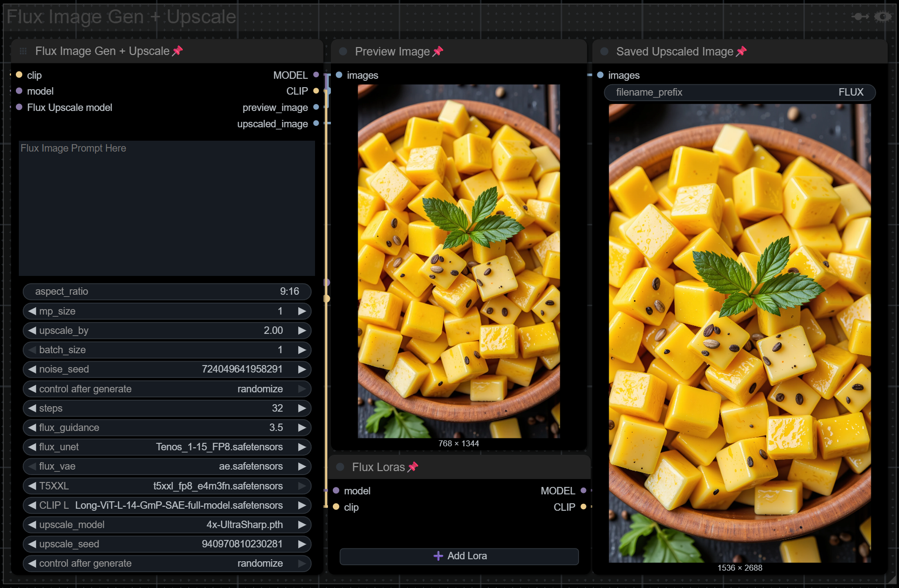Image resolution: width=899 pixels, height=588 pixels.
Task: Click the group bypass arrow icon
Action: tap(860, 17)
